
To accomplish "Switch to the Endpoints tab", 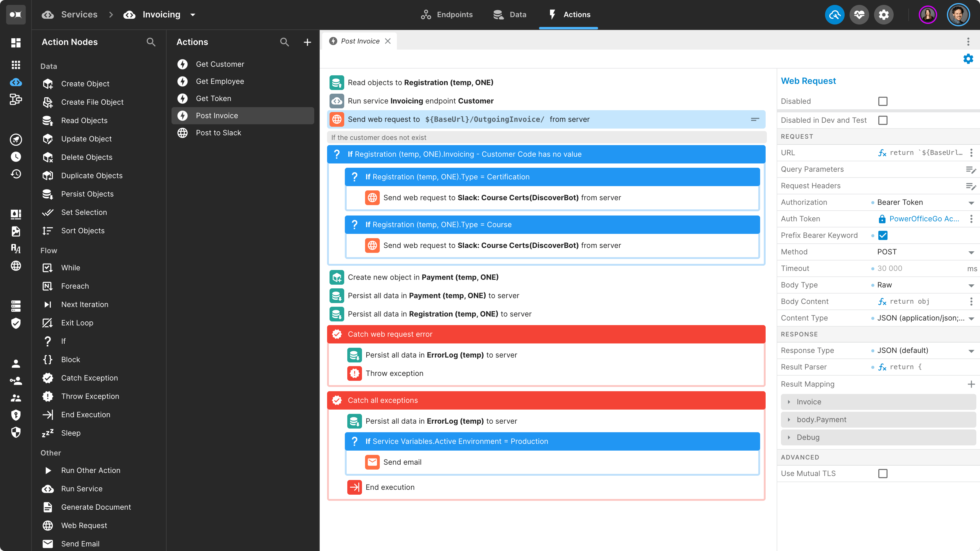I will point(447,15).
